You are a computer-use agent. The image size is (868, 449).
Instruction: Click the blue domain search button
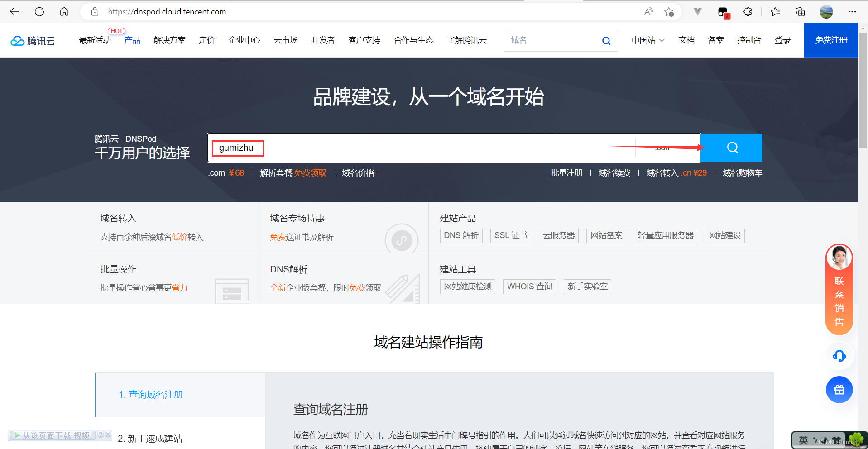coord(732,148)
